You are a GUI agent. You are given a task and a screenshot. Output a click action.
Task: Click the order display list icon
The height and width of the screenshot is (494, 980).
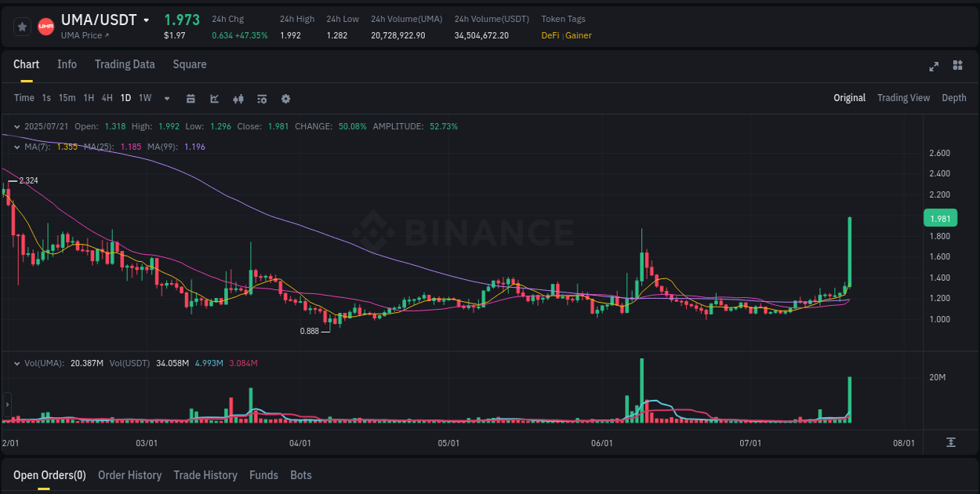(x=262, y=99)
